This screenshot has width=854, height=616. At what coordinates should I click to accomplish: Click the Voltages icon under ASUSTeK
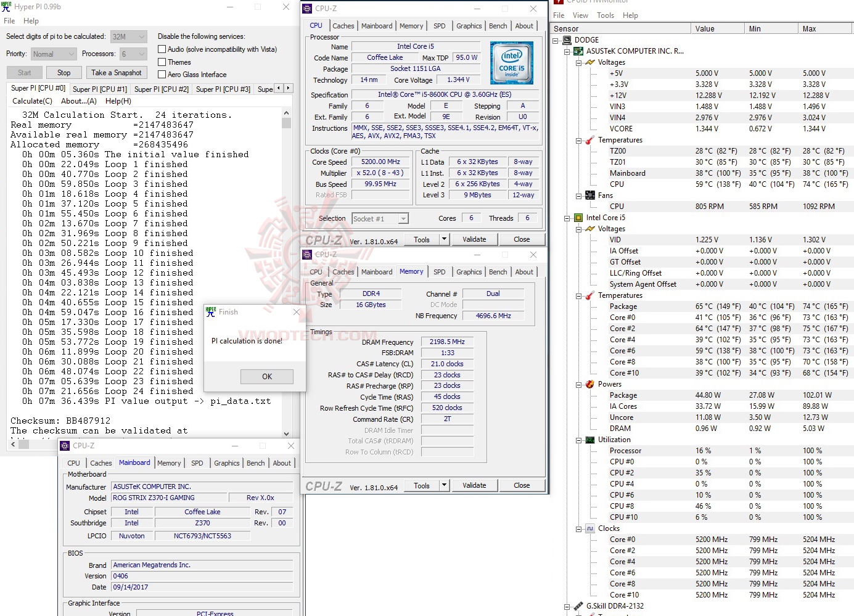(590, 62)
